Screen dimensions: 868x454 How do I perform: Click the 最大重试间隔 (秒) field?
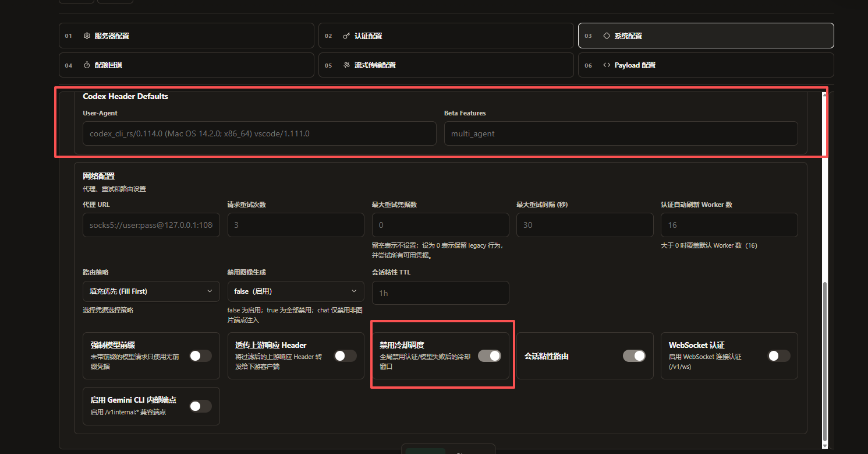585,225
